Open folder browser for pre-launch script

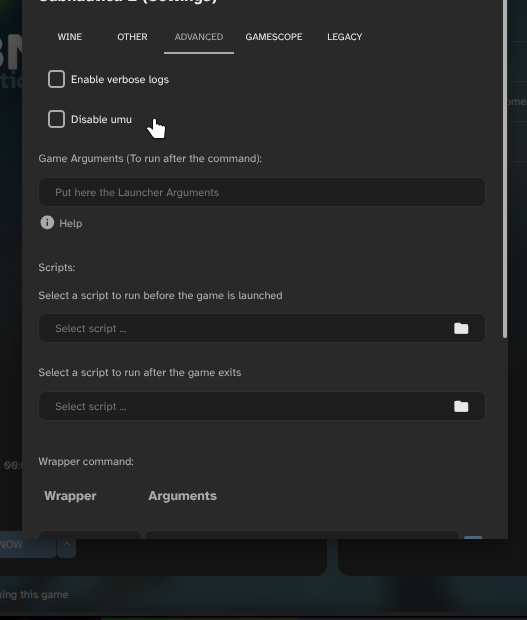click(x=461, y=328)
